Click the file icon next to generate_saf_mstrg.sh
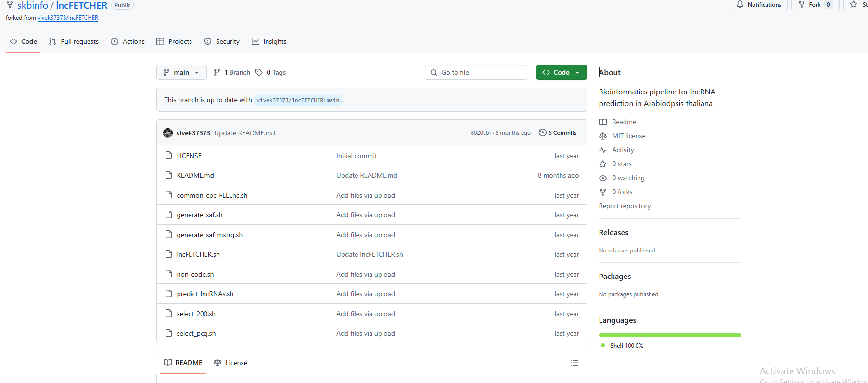The width and height of the screenshot is (868, 383). [x=168, y=234]
